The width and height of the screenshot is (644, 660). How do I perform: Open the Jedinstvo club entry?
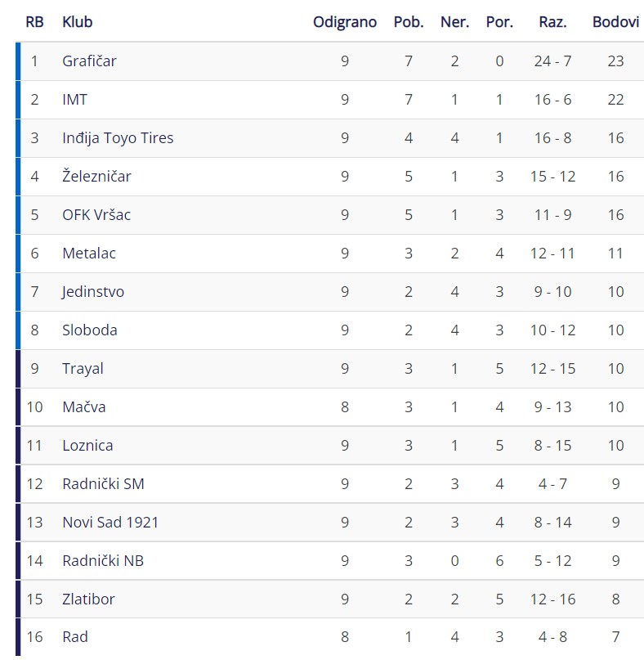pos(93,292)
